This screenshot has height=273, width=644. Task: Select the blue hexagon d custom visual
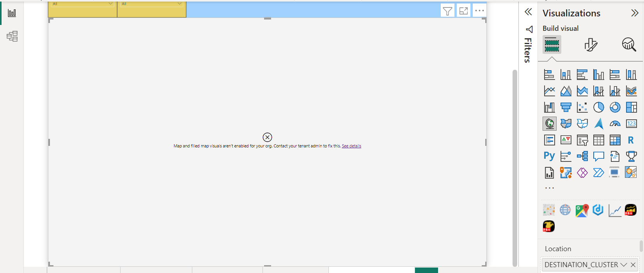coord(598,210)
